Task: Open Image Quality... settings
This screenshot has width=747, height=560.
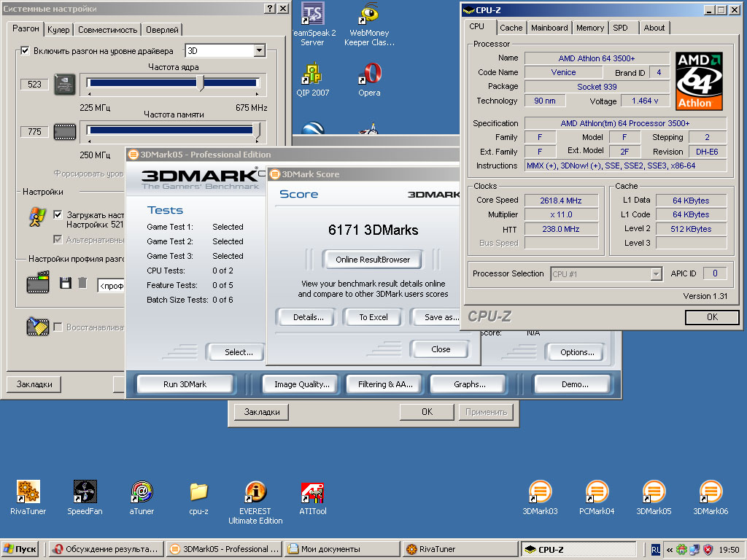Action: click(x=301, y=384)
